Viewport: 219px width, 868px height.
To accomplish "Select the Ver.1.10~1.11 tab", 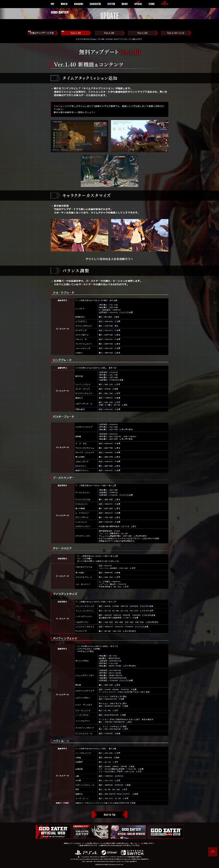I will click(176, 33).
